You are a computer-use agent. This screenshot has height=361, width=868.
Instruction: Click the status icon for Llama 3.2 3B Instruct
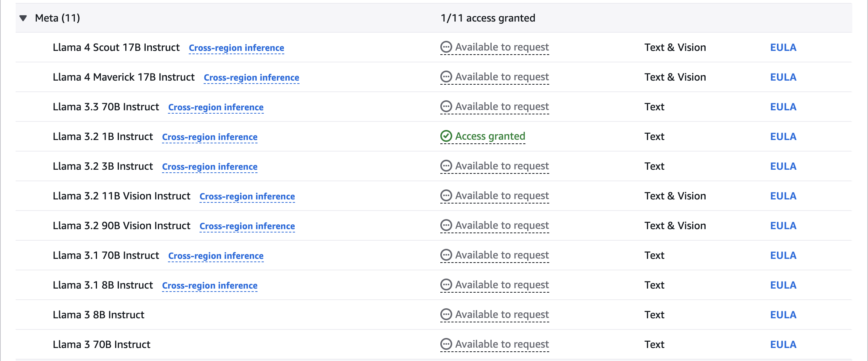point(446,166)
